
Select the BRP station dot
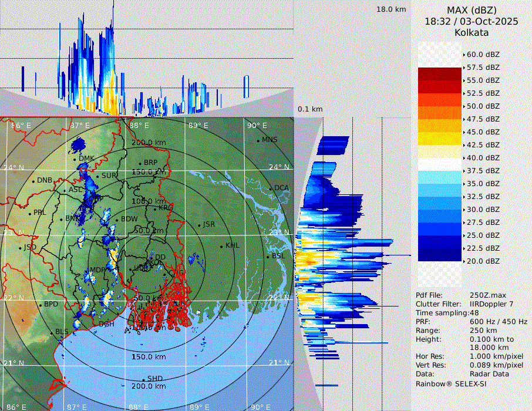click(x=140, y=163)
